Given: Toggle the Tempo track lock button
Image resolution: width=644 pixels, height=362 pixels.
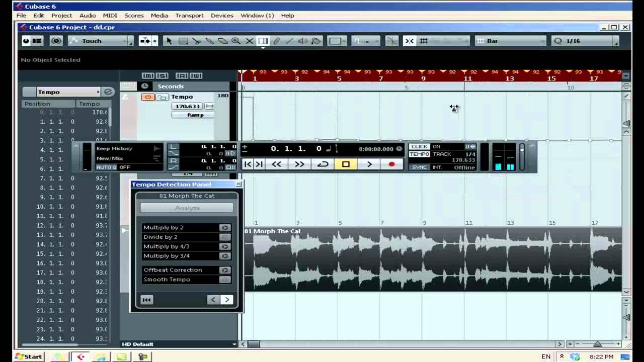Looking at the screenshot, I should 162,97.
